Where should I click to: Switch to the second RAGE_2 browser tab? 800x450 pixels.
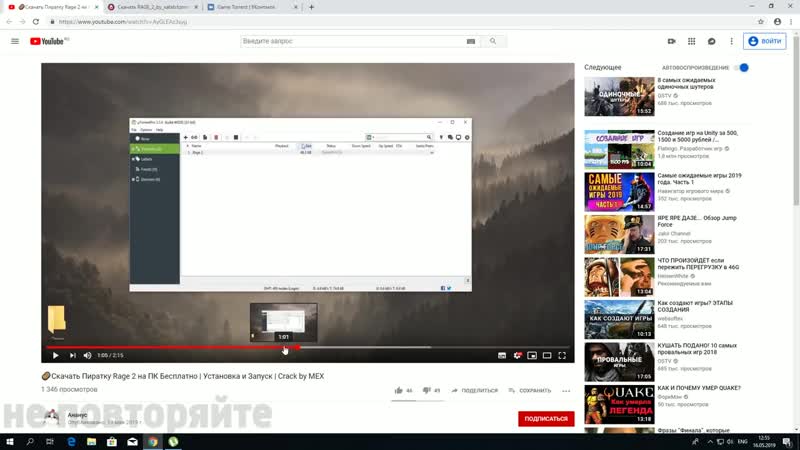click(153, 7)
